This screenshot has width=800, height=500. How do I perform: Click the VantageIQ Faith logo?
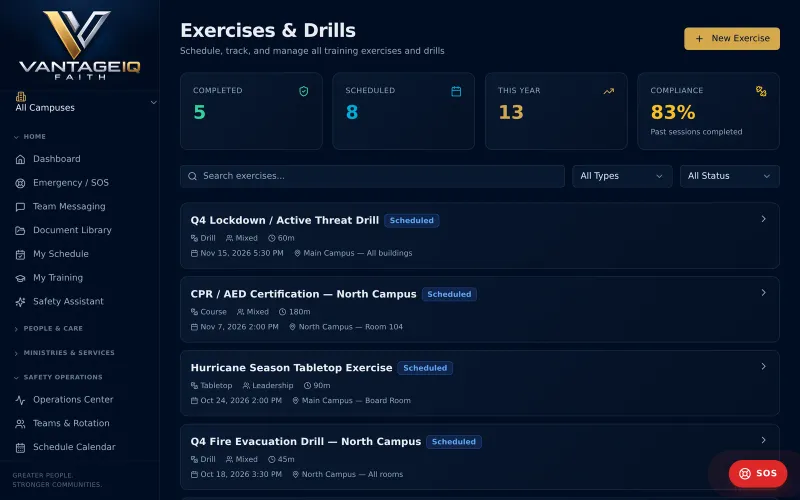(x=80, y=45)
